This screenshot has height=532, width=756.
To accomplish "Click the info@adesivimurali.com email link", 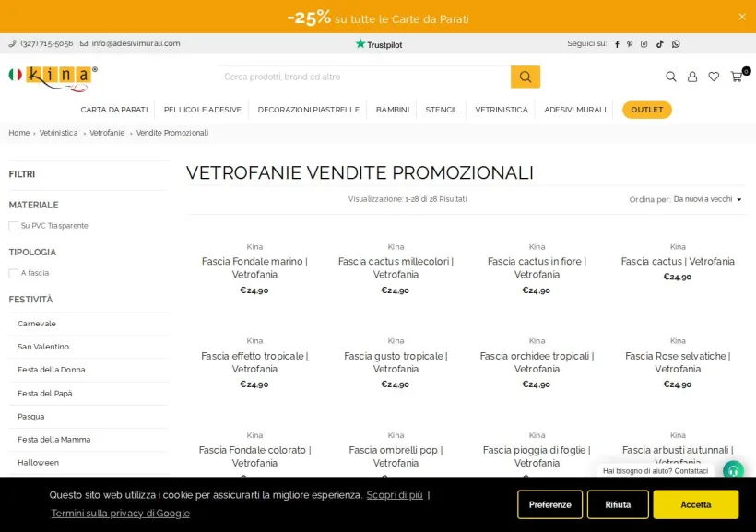I will pos(136,43).
